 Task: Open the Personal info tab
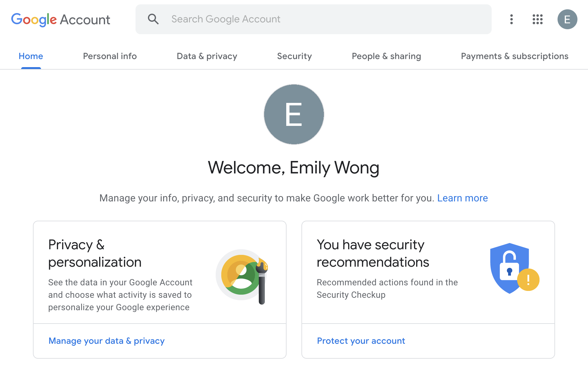point(110,56)
